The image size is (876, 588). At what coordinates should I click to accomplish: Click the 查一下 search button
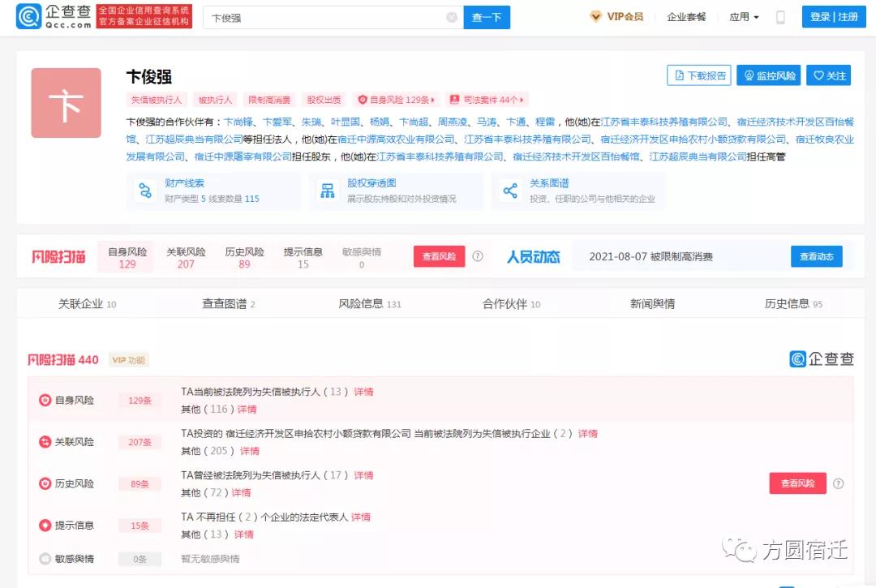click(487, 17)
